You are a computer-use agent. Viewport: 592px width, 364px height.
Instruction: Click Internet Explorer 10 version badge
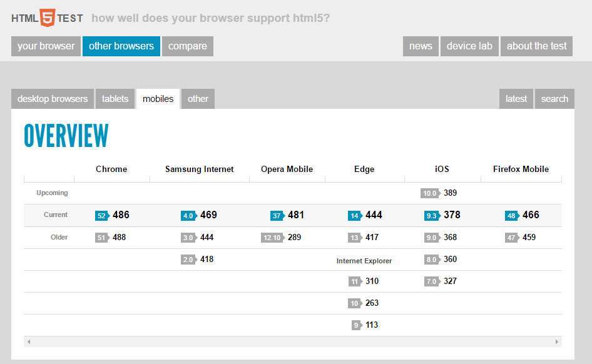coord(355,303)
